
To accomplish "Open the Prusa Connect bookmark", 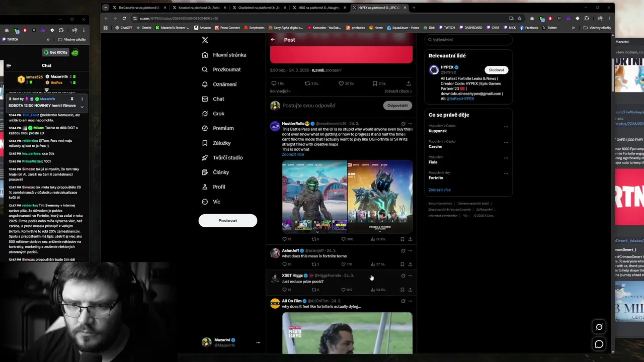I will coord(227,28).
